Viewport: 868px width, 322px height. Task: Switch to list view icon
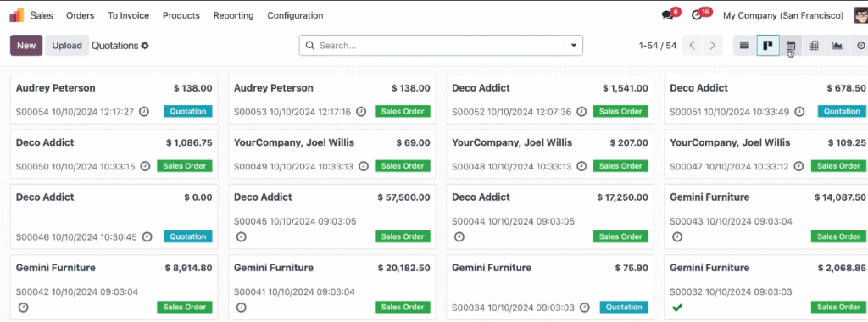pyautogui.click(x=744, y=46)
